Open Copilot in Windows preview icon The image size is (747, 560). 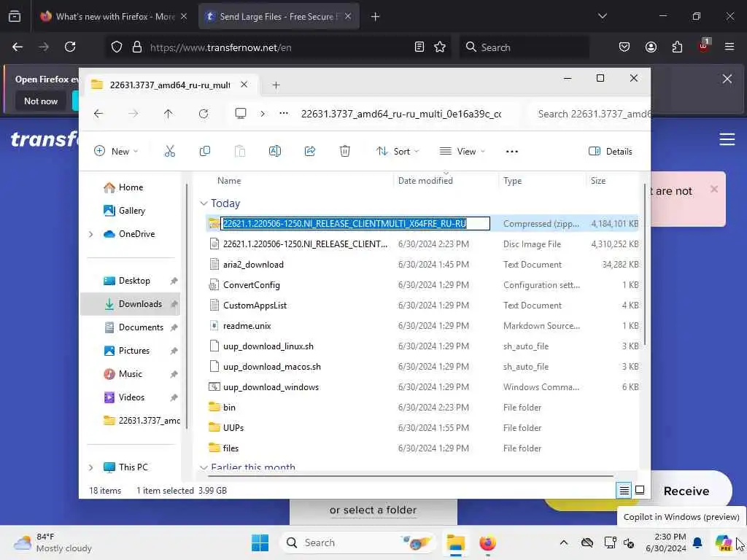click(x=723, y=542)
